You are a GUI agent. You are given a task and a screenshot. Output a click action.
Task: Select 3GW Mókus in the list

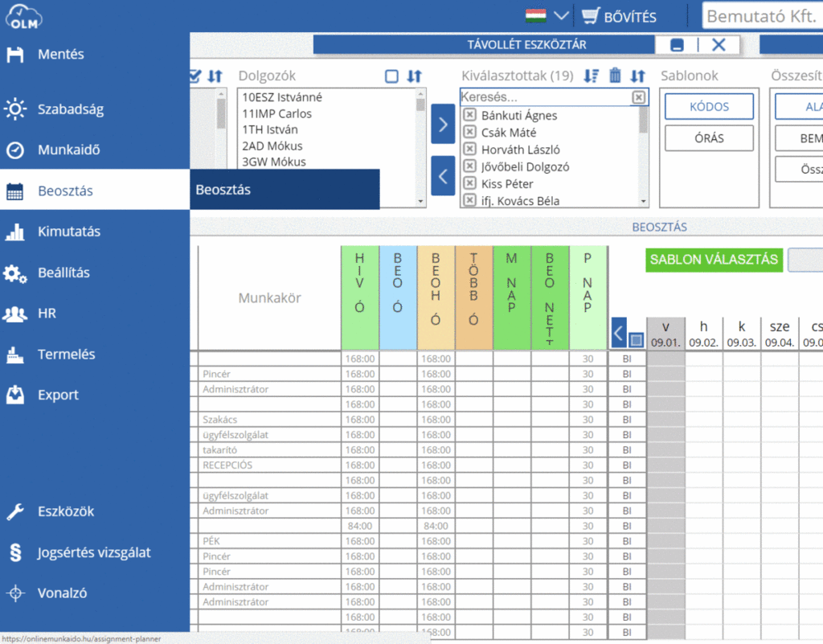pyautogui.click(x=273, y=162)
